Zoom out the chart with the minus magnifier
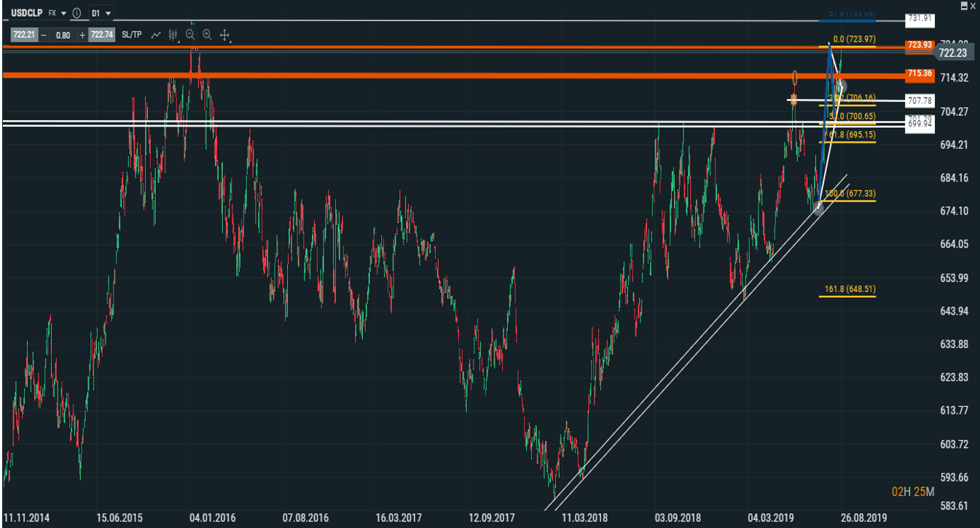 click(x=190, y=34)
